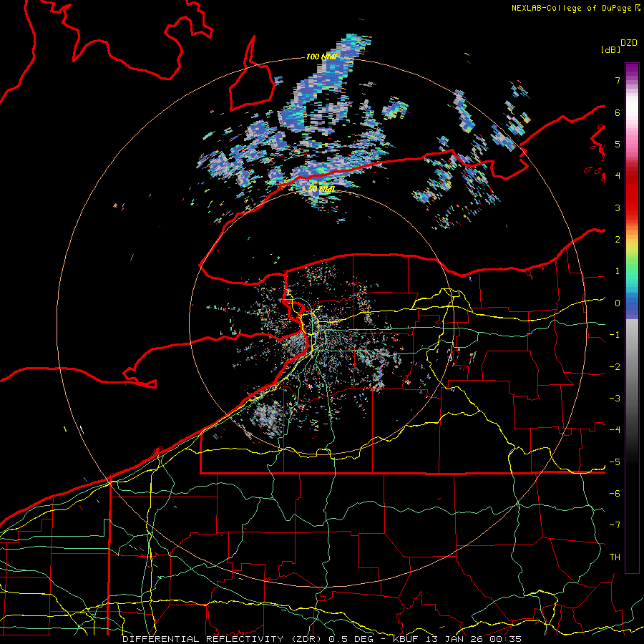The height and width of the screenshot is (644, 644).
Task: Select the positive 5 dB scale label
Action: point(618,144)
